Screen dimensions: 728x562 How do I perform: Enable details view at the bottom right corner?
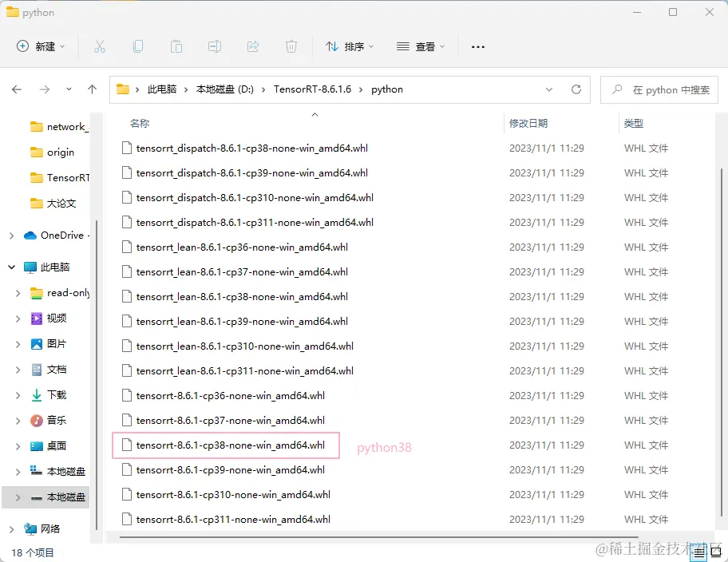(699, 552)
